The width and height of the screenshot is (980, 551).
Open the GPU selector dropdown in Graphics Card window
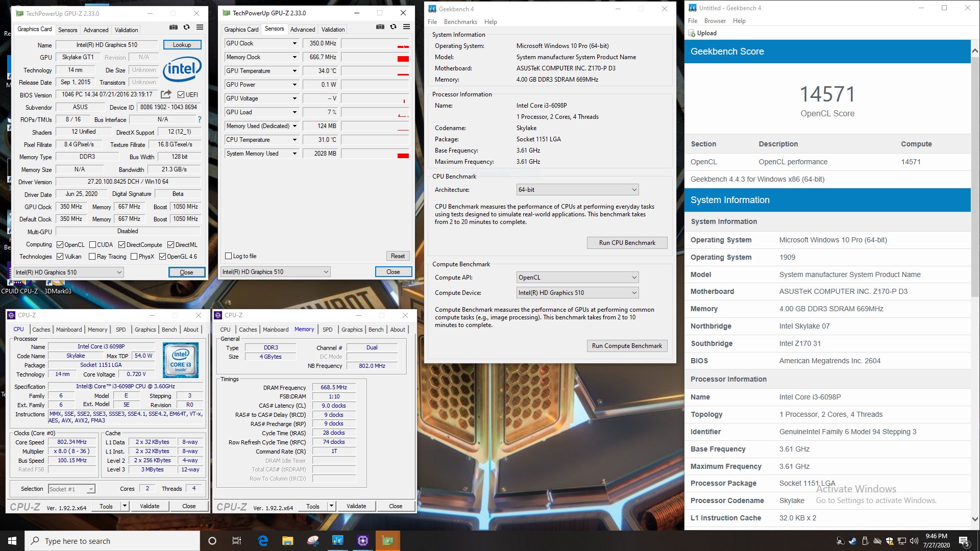pos(69,272)
